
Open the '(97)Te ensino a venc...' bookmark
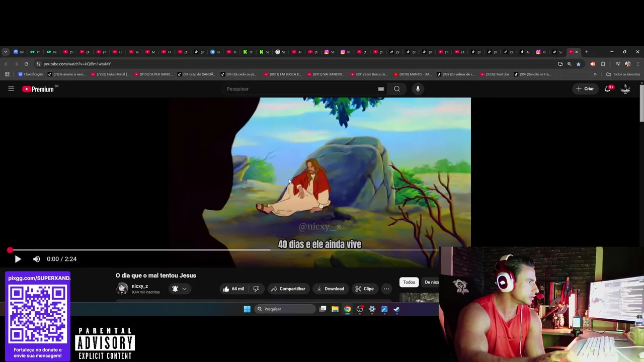(67, 74)
